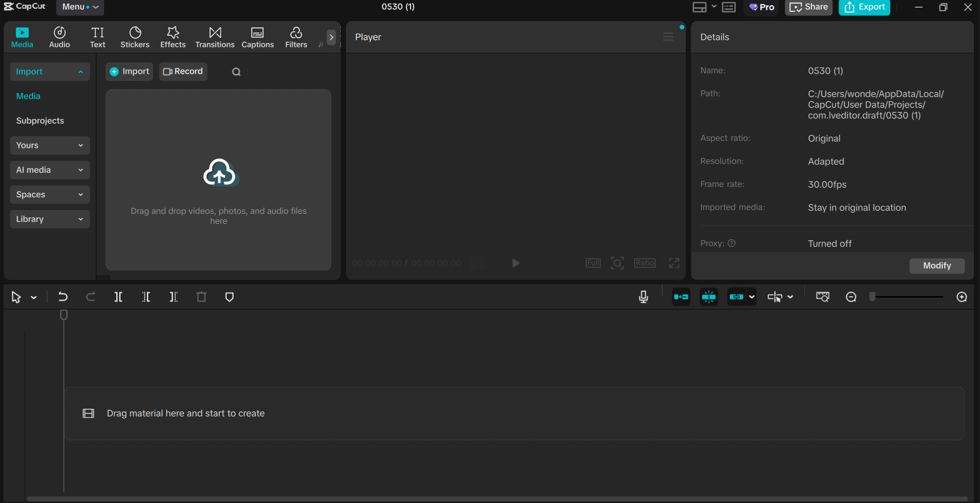Select Media in the sidebar

(x=28, y=96)
